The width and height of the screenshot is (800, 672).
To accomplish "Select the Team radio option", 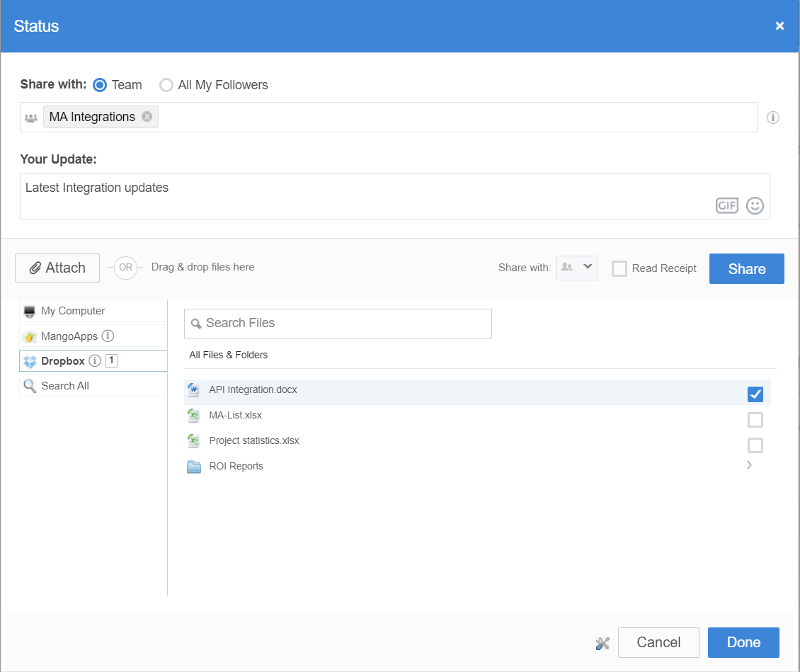I will pyautogui.click(x=101, y=85).
